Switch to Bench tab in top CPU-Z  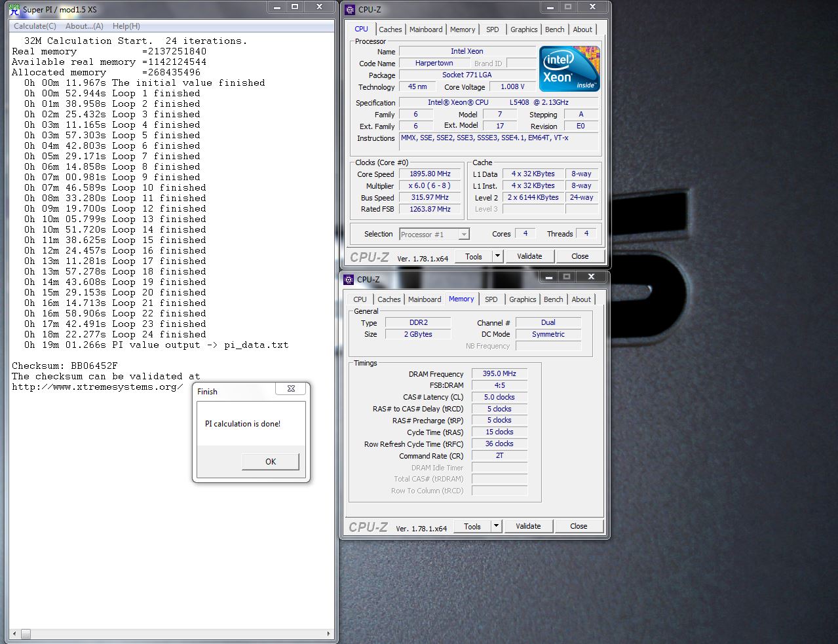tap(555, 29)
